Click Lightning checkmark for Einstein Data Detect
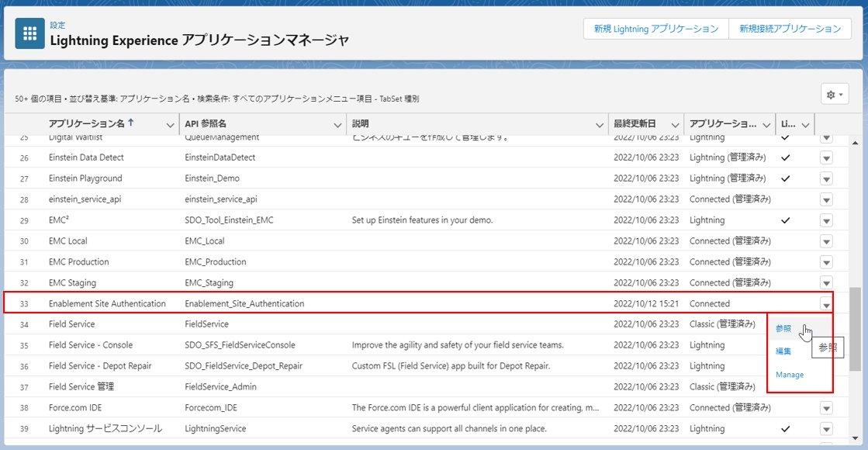The image size is (868, 450). click(785, 157)
